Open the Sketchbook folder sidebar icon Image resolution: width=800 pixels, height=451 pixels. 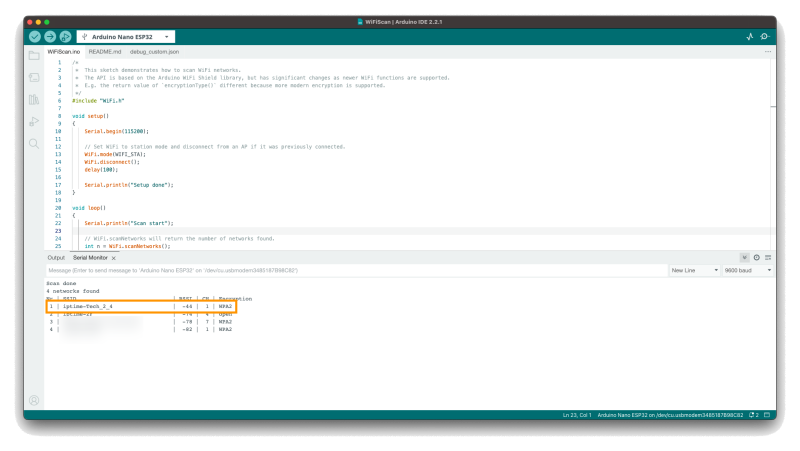pyautogui.click(x=34, y=56)
